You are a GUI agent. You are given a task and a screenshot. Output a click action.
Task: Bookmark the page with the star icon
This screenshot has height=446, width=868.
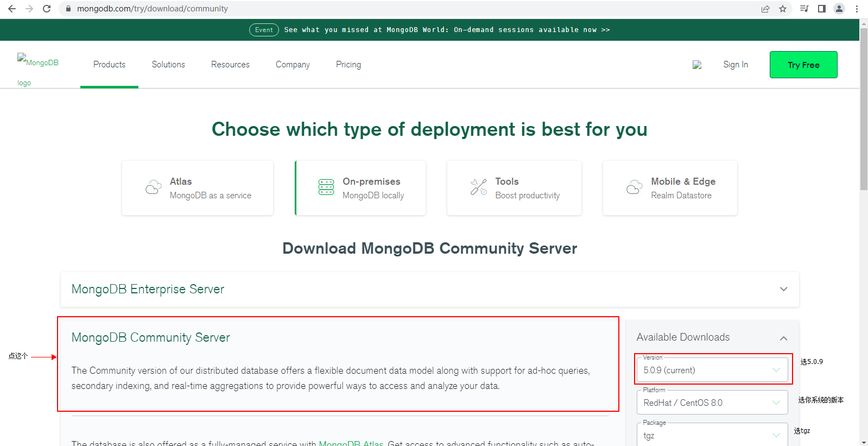pyautogui.click(x=783, y=9)
